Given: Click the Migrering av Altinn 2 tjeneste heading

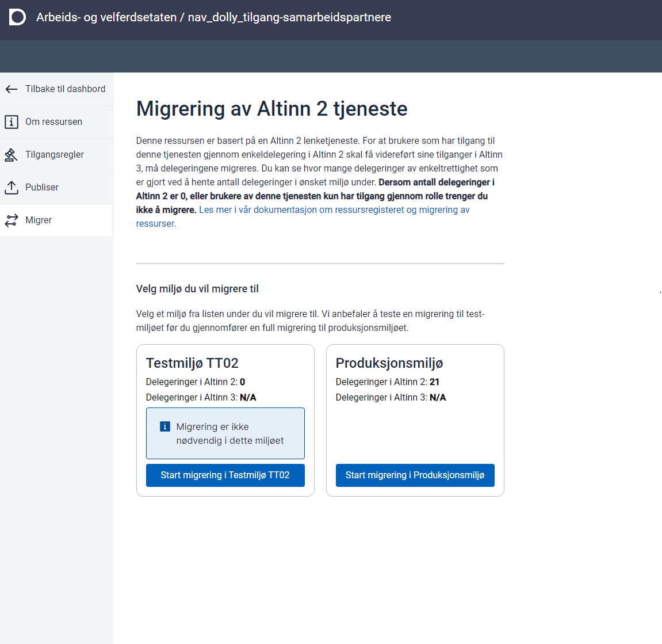Looking at the screenshot, I should [271, 109].
